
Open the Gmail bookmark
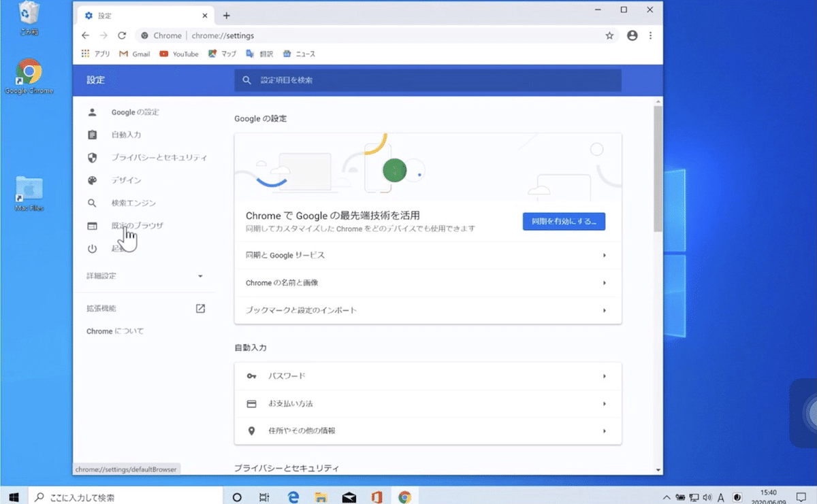(x=134, y=54)
